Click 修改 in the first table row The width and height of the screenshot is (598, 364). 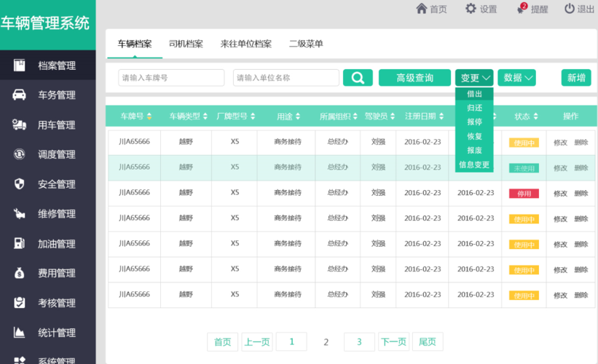[x=560, y=143]
